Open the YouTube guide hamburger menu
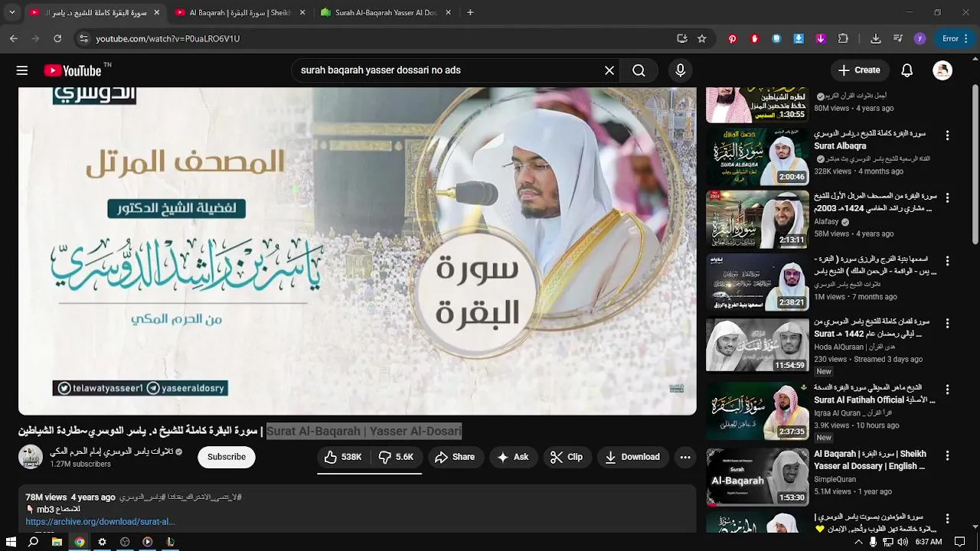Screen dimensions: 980x551 point(22,70)
